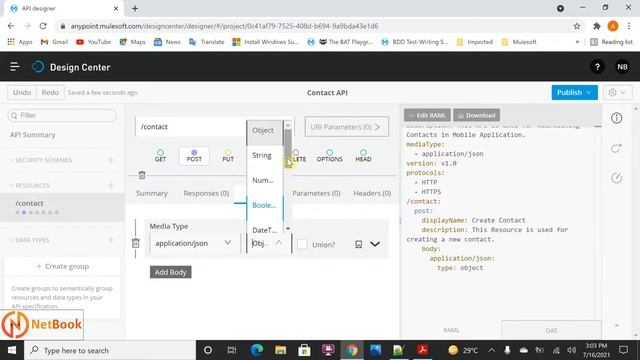The height and width of the screenshot is (360, 640).
Task: Show more bookmarks with double chevron
Action: 577,42
